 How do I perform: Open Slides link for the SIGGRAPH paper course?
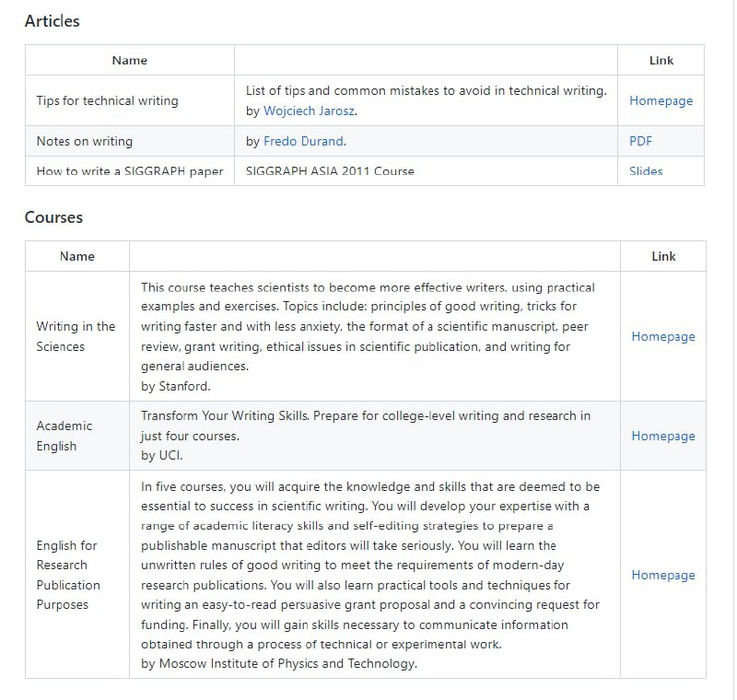click(x=646, y=171)
